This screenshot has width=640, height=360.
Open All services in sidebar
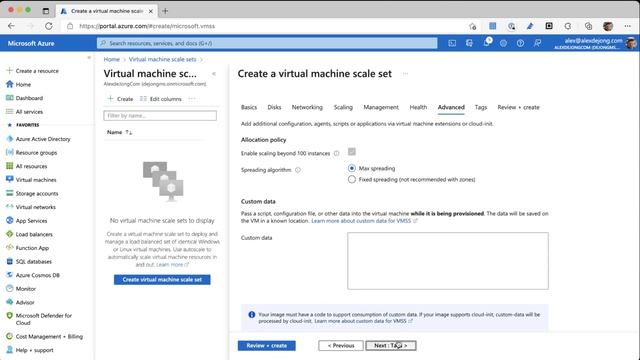click(24, 111)
